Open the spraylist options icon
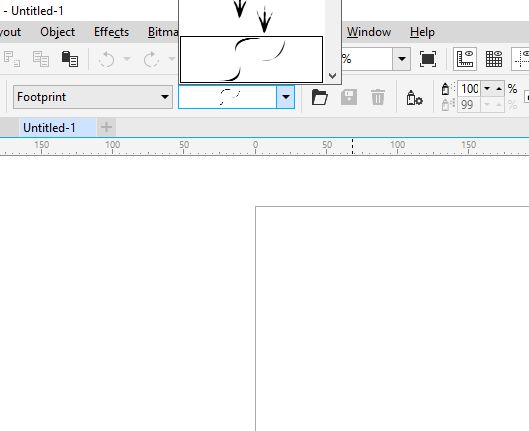 [414, 98]
